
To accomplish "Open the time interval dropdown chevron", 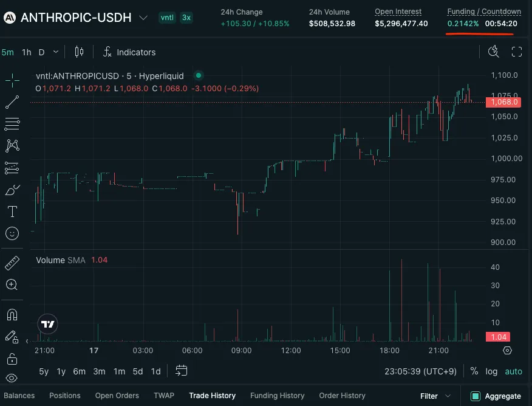I will pos(56,52).
